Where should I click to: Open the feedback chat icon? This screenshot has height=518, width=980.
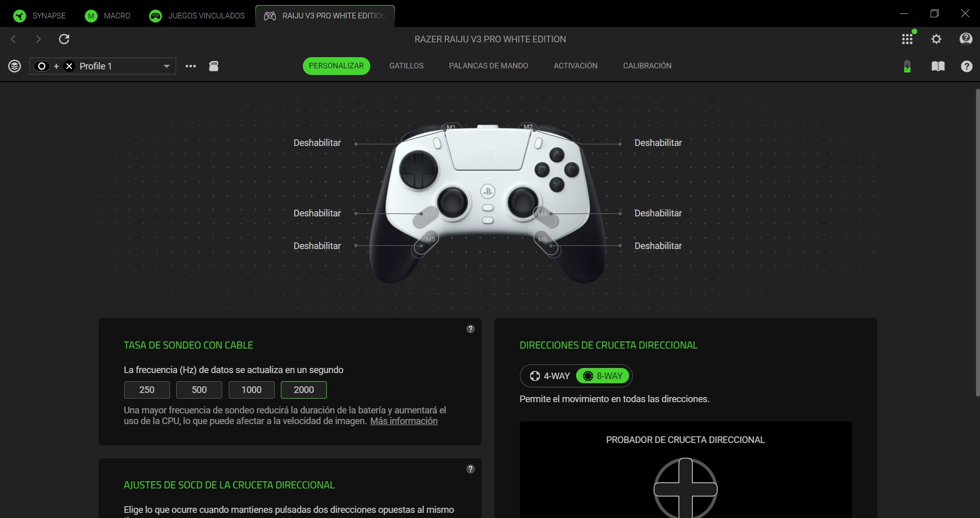click(x=966, y=39)
